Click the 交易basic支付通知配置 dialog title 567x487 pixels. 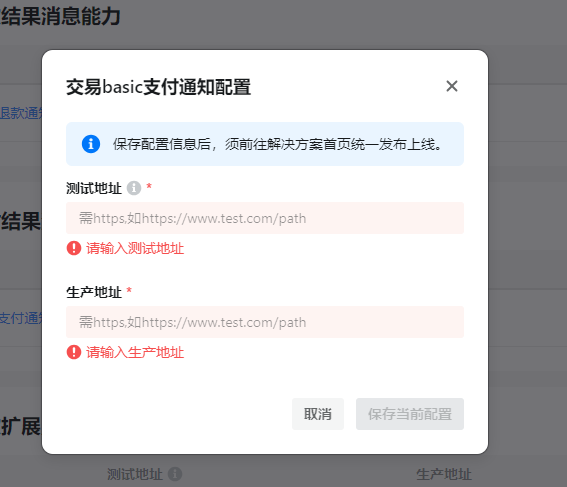point(158,87)
